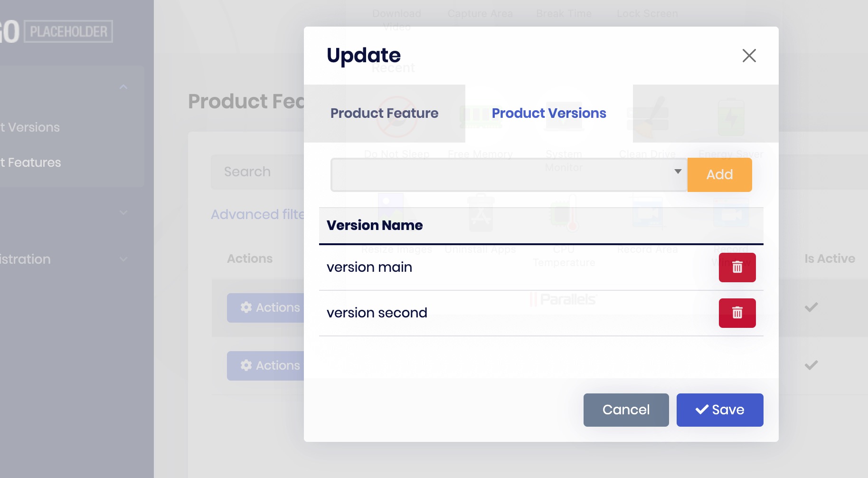The image size is (868, 478).
Task: Click the Add button
Action: coord(719,174)
